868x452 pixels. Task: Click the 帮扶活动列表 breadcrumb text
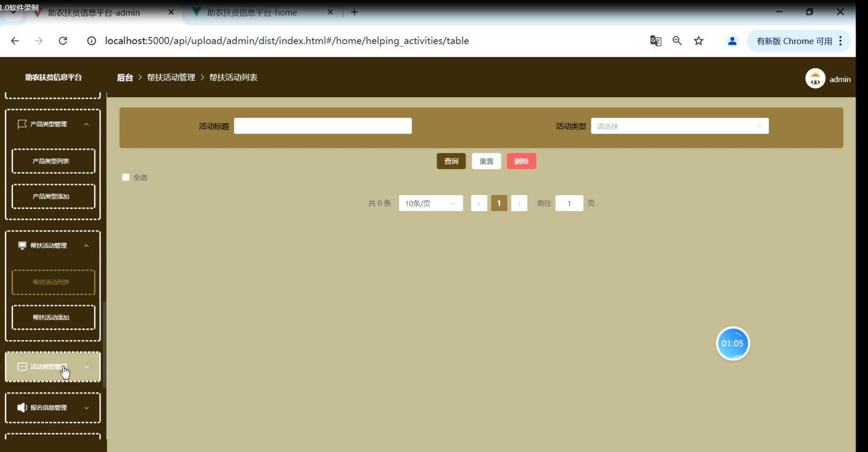[x=233, y=77]
